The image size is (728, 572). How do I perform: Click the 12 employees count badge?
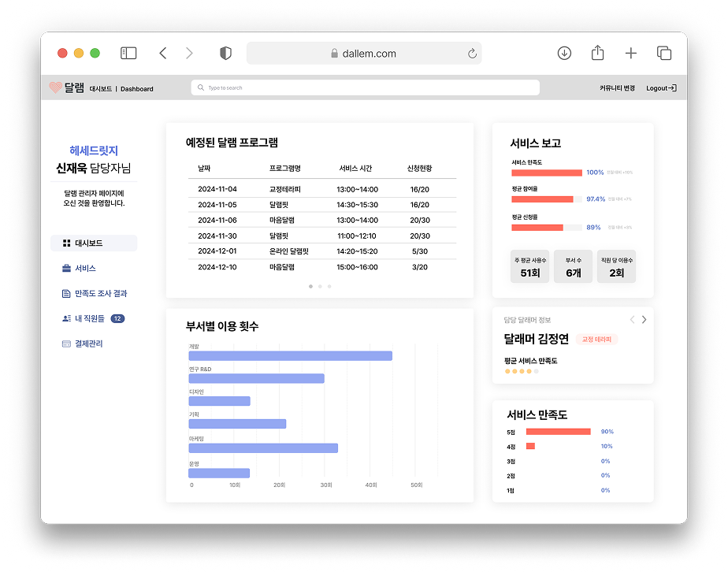(x=117, y=318)
